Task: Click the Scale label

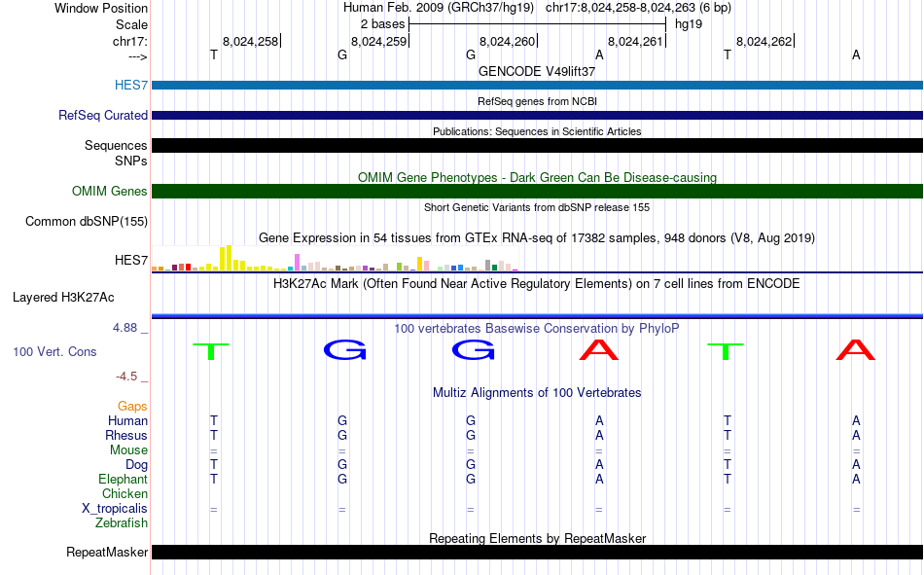Action: coord(131,24)
